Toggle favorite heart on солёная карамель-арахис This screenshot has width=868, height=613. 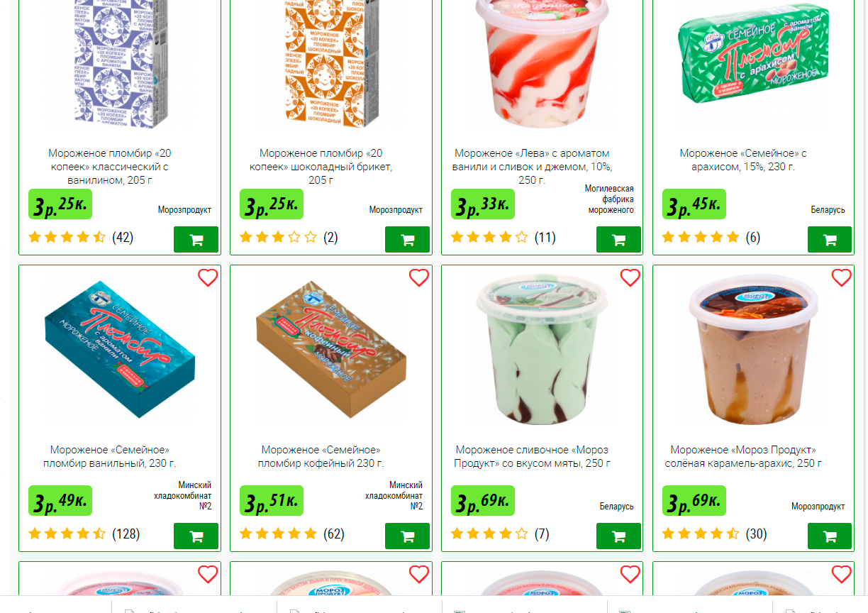pyautogui.click(x=841, y=278)
